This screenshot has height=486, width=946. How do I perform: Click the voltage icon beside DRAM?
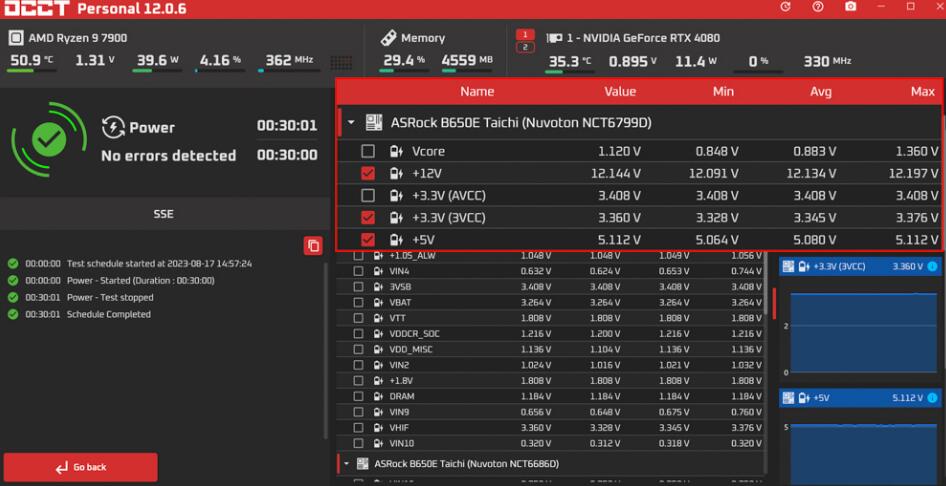[378, 396]
